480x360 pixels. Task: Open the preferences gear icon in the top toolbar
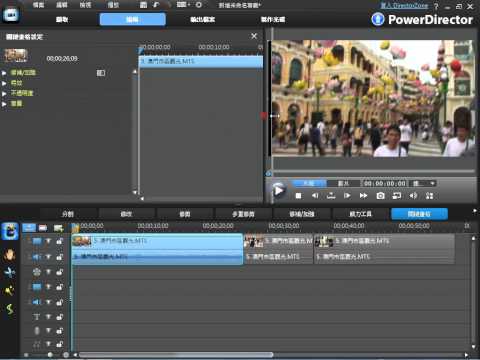(199, 5)
